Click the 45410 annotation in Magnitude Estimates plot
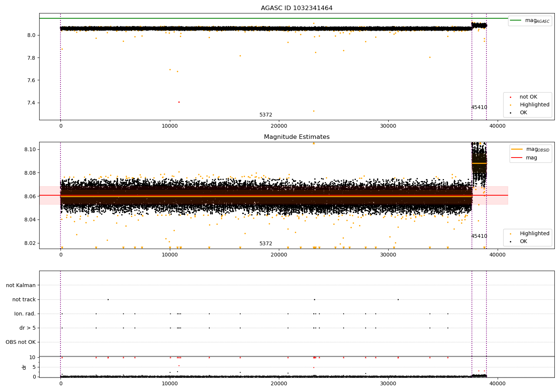This screenshot has width=560, height=392. click(479, 236)
